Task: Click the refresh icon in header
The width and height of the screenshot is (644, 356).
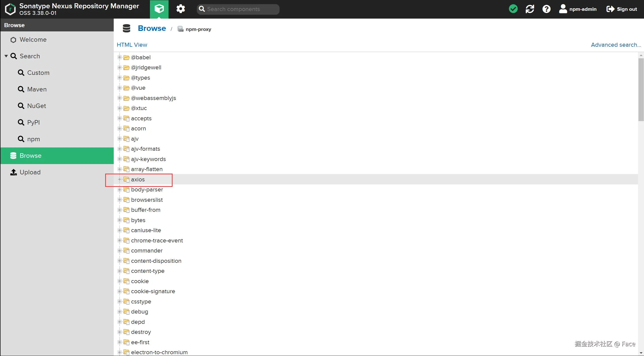Action: pos(530,9)
